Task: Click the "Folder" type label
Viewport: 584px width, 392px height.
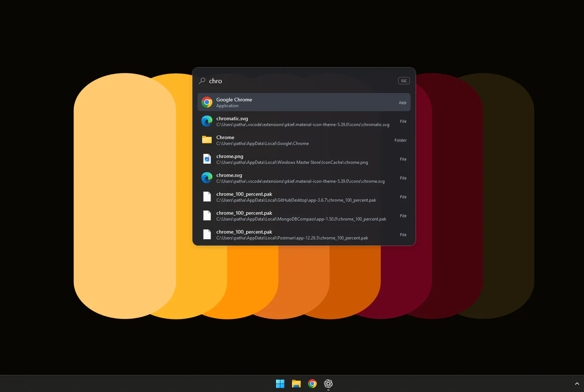Action: click(400, 140)
